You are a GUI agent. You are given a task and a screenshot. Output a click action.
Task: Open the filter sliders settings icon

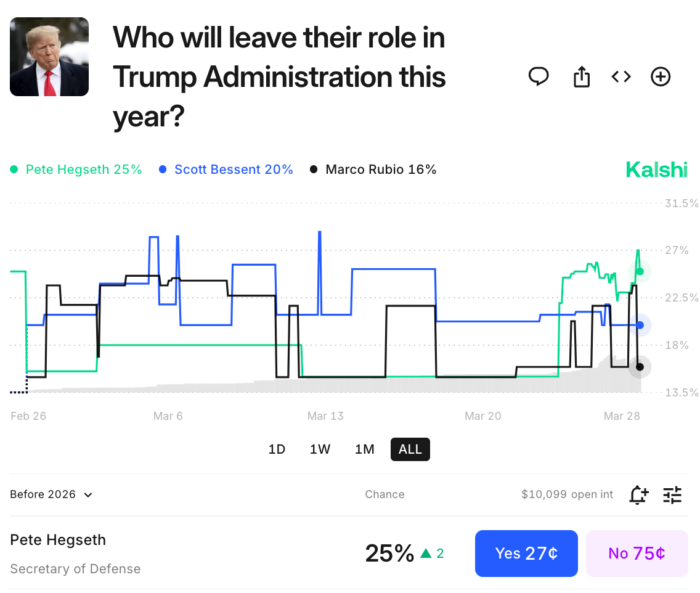(672, 495)
